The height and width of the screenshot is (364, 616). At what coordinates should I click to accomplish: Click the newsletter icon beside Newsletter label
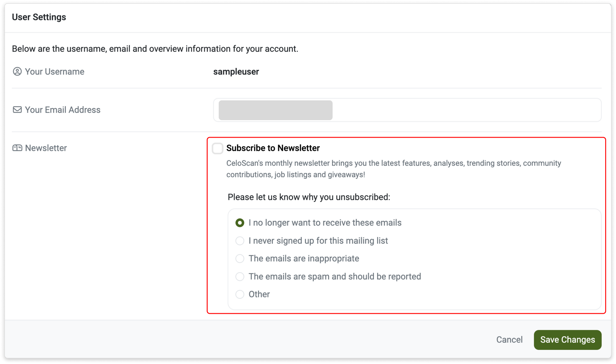click(x=17, y=148)
